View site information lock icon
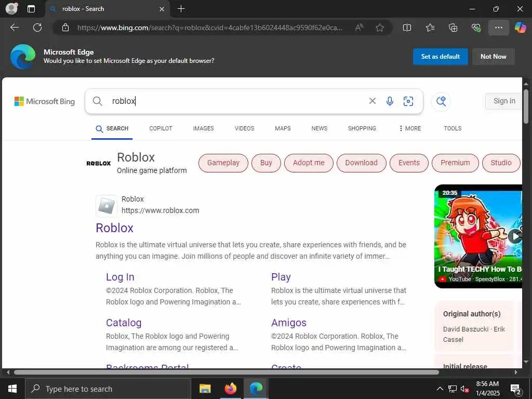 click(65, 28)
